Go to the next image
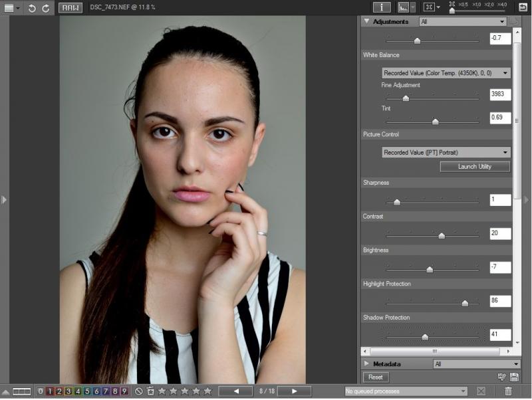 [294, 391]
